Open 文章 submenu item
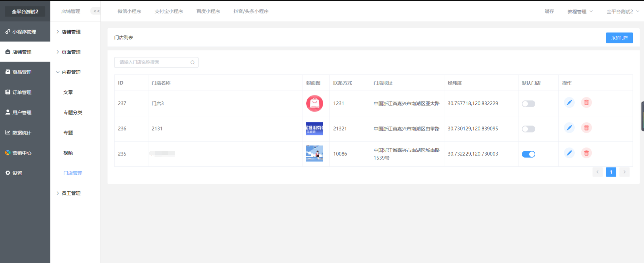644x263 pixels. coord(68,92)
